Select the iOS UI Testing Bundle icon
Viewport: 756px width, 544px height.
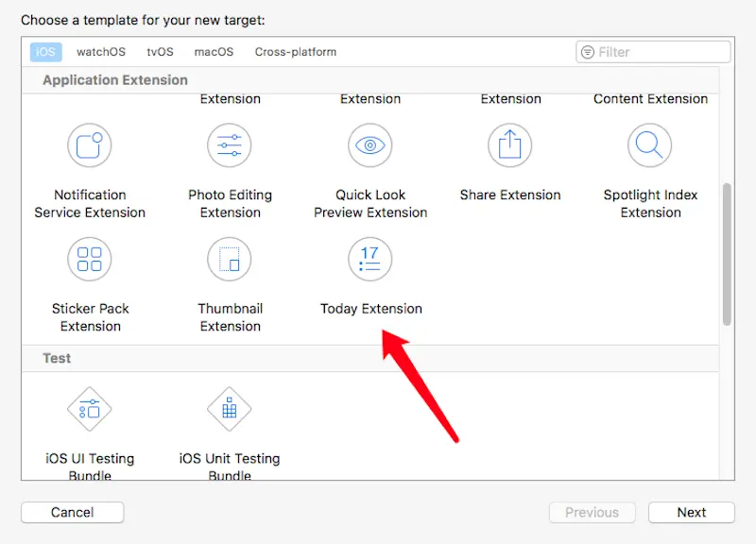(x=90, y=409)
